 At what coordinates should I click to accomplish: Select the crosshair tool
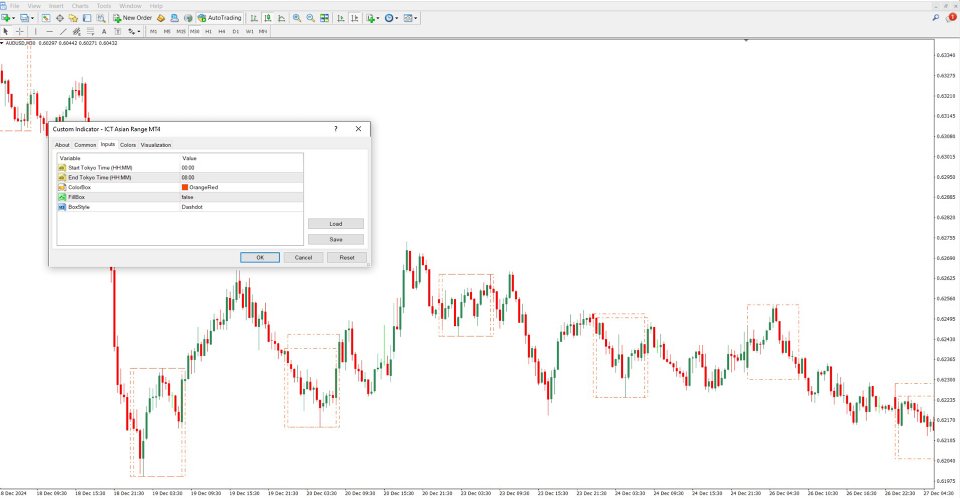pos(20,31)
